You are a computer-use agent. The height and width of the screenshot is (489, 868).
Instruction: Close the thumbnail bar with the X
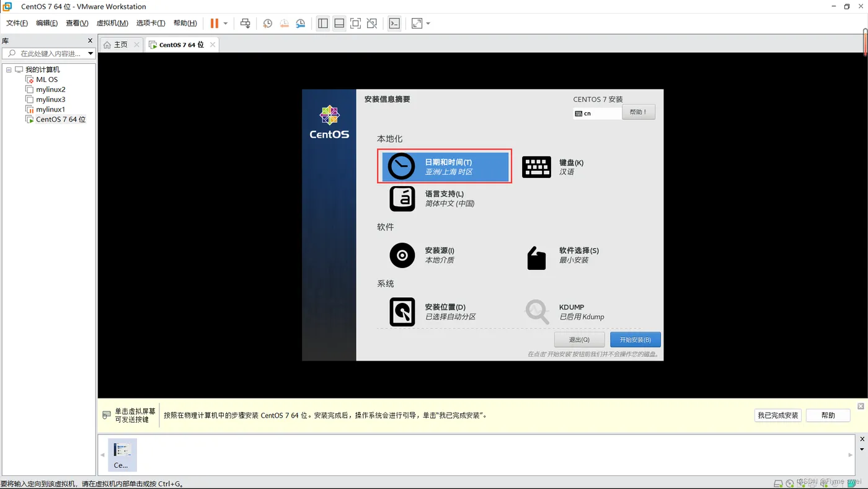pos(861,439)
